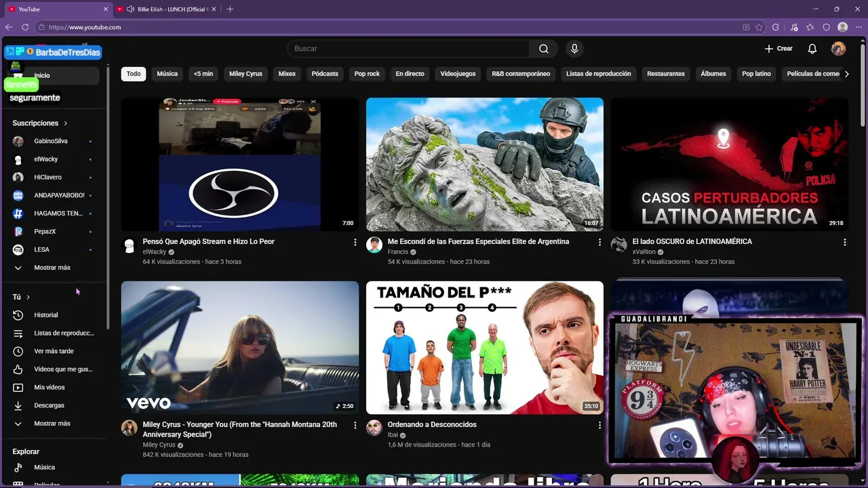This screenshot has width=868, height=488.
Task: Open browser extensions puzzle icon
Action: pyautogui.click(x=776, y=27)
